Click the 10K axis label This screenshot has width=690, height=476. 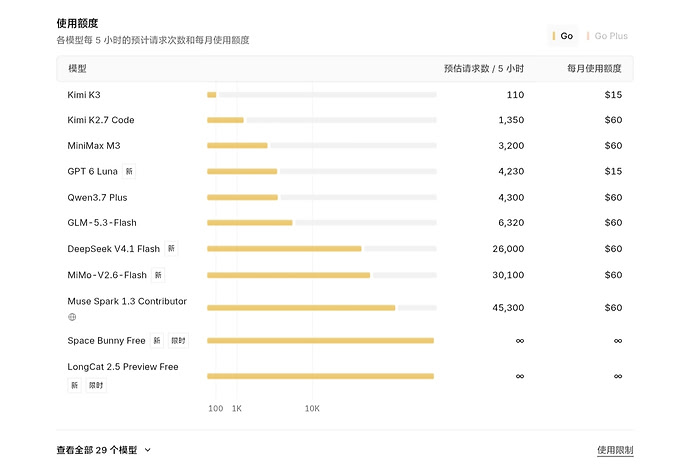coord(312,409)
